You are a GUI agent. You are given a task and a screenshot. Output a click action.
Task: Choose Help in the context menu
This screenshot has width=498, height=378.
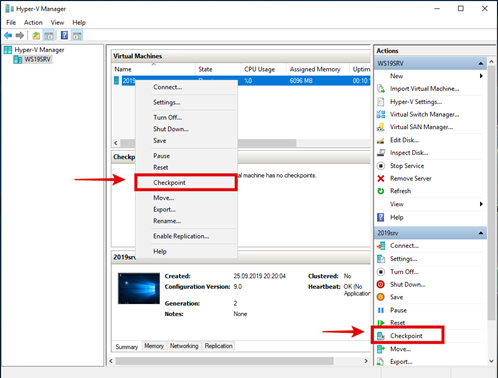coord(186,251)
